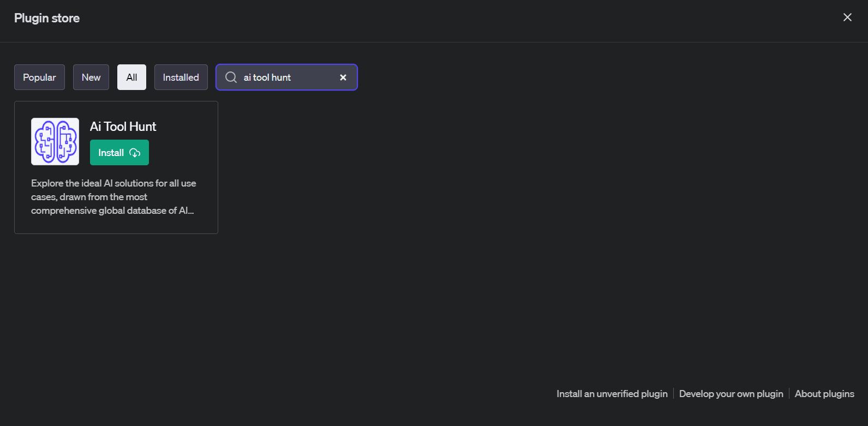Close the Plugin store dialog

coord(847,17)
